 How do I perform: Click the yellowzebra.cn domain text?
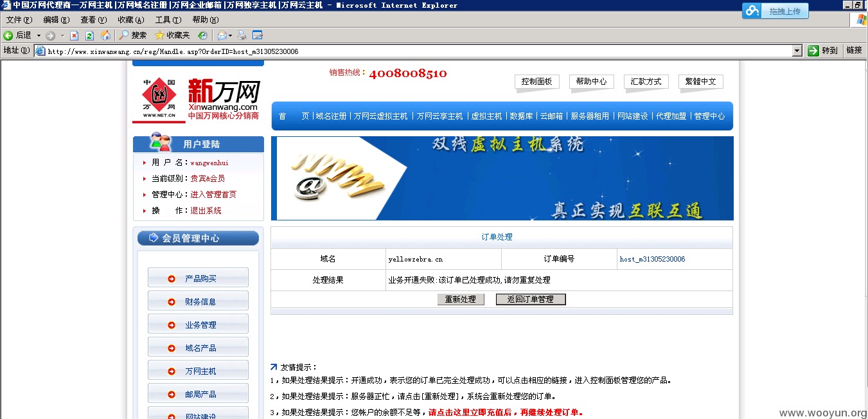coord(415,260)
